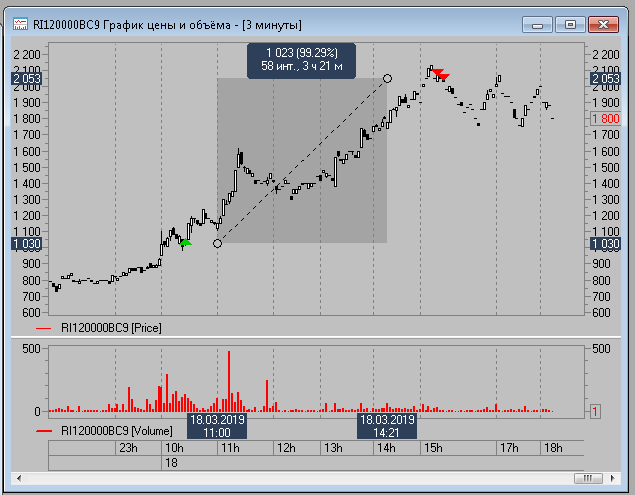Click the boxed 1 volume value label

pyautogui.click(x=596, y=411)
